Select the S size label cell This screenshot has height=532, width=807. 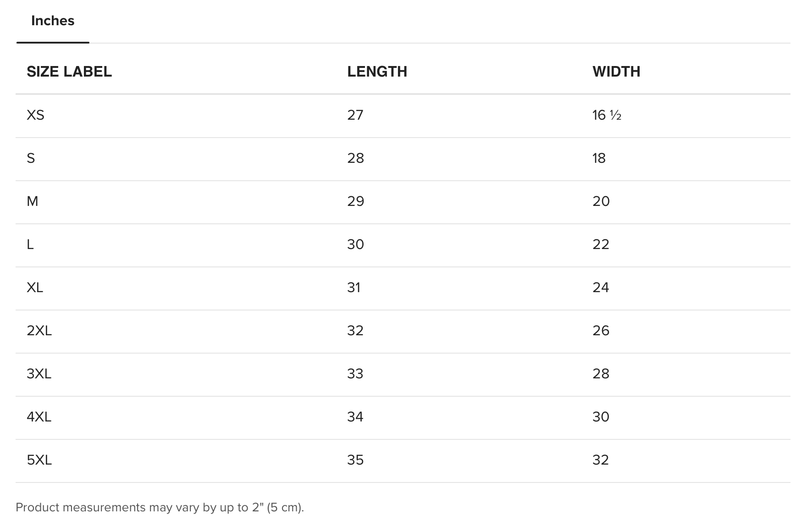(31, 158)
